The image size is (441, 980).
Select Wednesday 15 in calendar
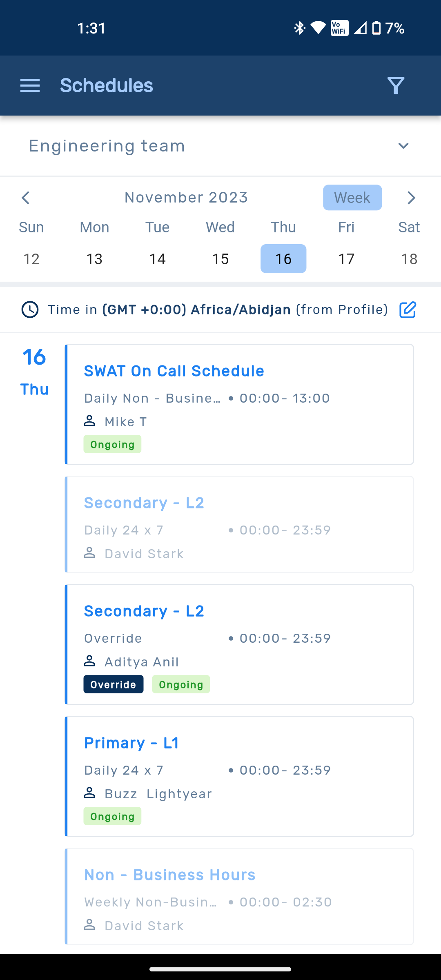[x=220, y=259]
